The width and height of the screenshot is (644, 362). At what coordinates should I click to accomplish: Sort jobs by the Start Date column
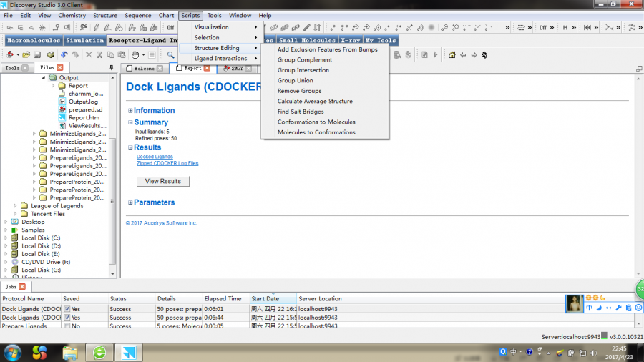pyautogui.click(x=273, y=299)
